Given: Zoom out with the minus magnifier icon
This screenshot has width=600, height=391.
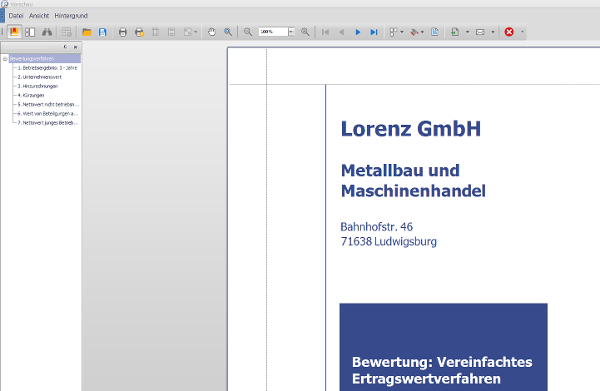Looking at the screenshot, I should 248,32.
